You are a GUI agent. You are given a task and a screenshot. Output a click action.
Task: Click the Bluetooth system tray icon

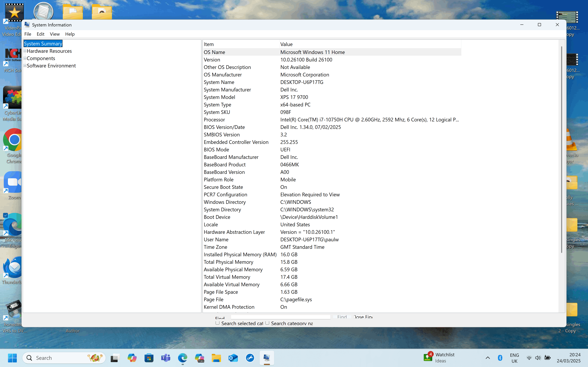click(500, 358)
